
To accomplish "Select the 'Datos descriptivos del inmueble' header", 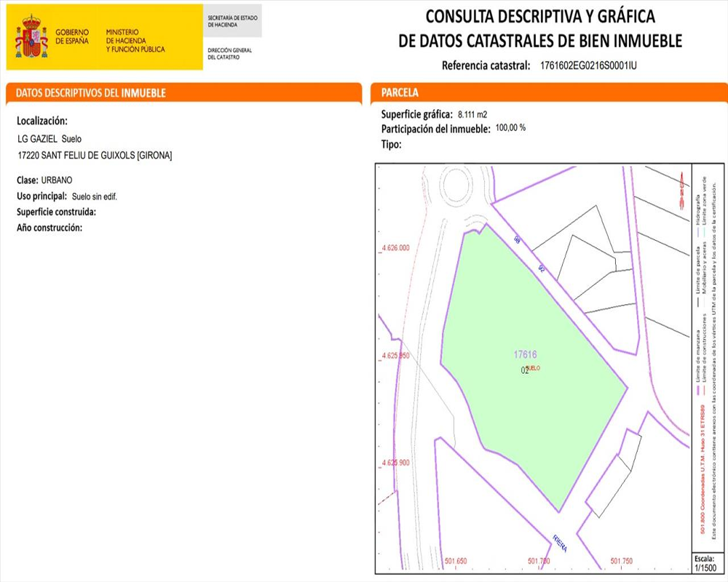I will (x=91, y=93).
